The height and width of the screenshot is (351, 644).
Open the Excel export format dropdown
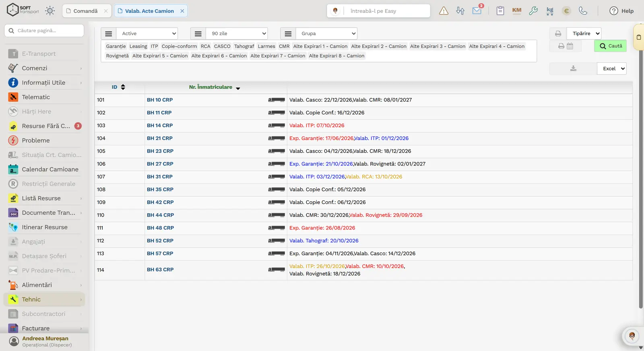[612, 68]
